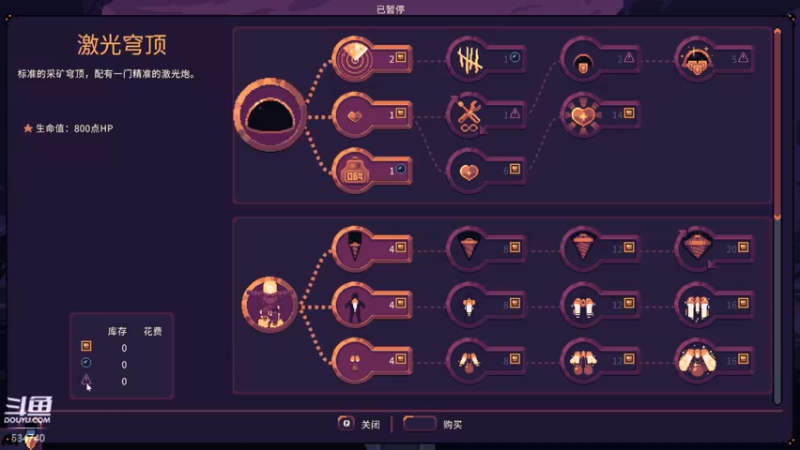Select the jetpack speed upgrade costing 4
The image size is (800, 450).
click(x=371, y=305)
